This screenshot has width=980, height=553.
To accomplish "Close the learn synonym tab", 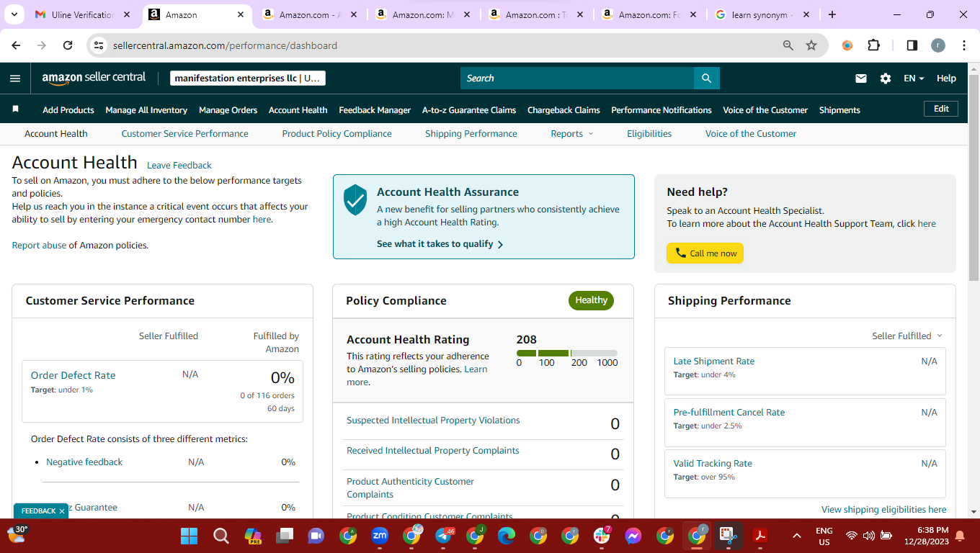I will pos(806,14).
